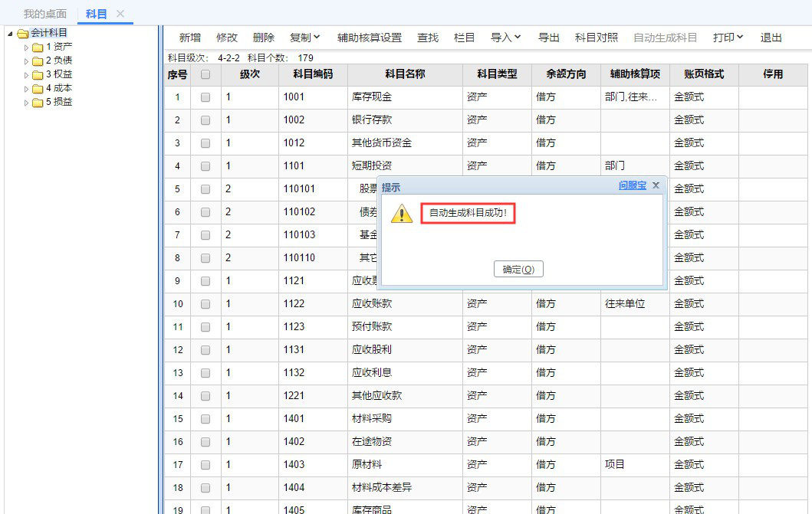Select the 往来单位 auxiliary cell
Screen dimensions: 812x514
tap(635, 304)
